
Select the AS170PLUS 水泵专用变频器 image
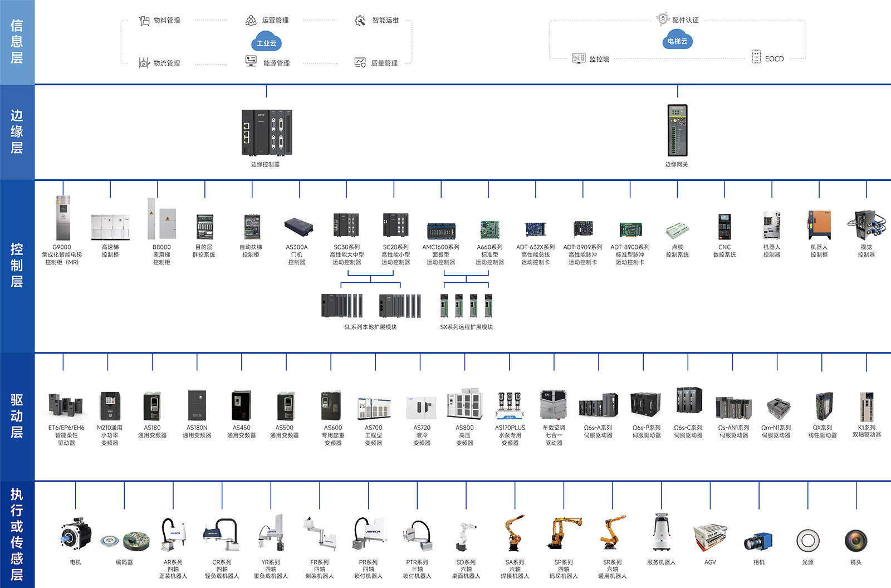(510, 406)
